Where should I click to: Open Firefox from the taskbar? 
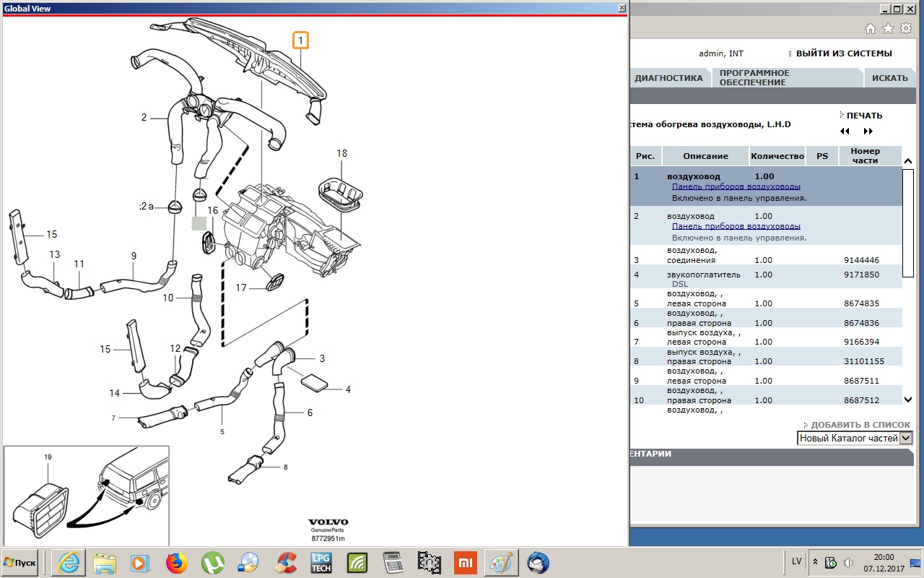point(176,562)
